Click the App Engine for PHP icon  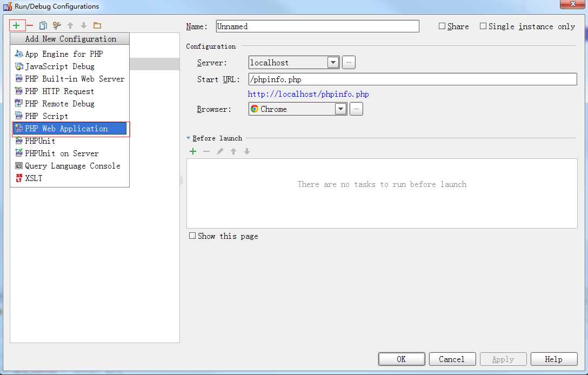pyautogui.click(x=19, y=54)
